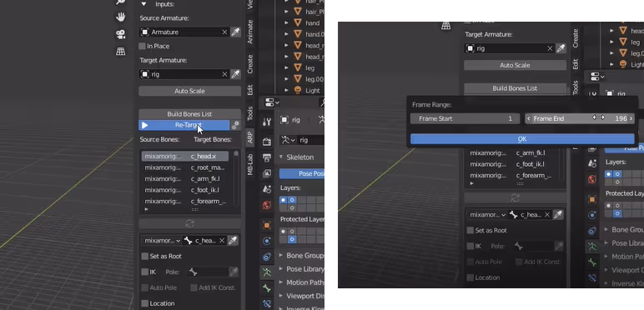This screenshot has height=310, width=644.
Task: Switch to Animate sidebar tab in left screenshot
Action: click(x=249, y=32)
